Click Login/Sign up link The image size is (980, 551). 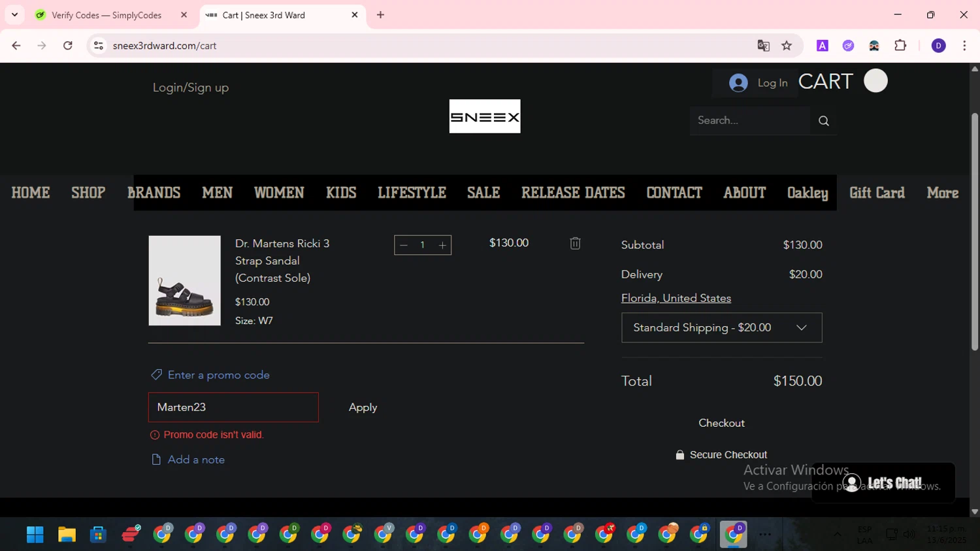pos(191,88)
